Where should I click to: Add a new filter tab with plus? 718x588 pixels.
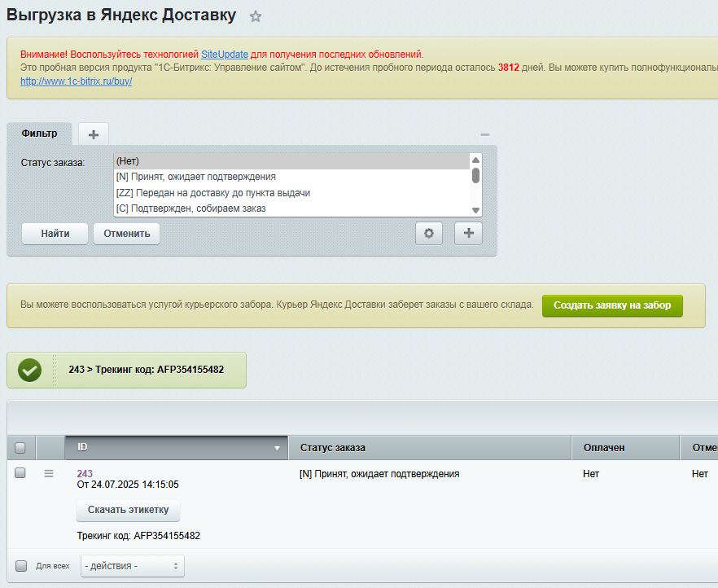[x=94, y=134]
